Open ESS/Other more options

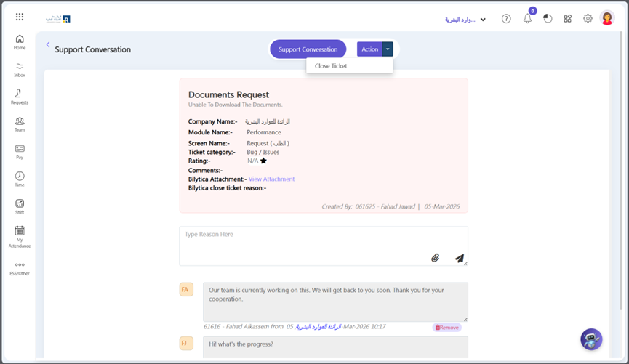[x=20, y=268]
